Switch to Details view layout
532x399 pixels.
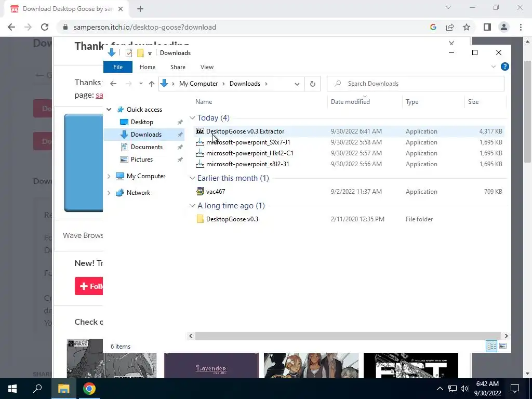[x=491, y=346]
